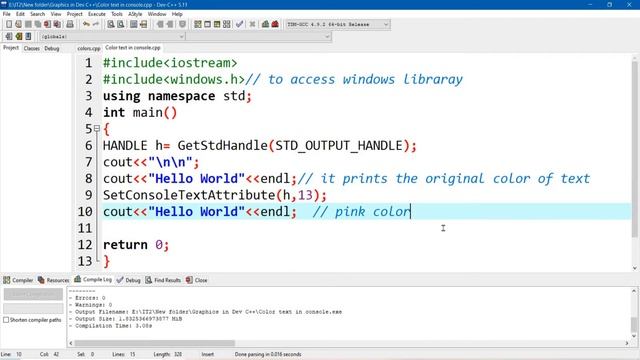The height and width of the screenshot is (360, 640).
Task: Open the File menu
Action: pyautogui.click(x=7, y=14)
